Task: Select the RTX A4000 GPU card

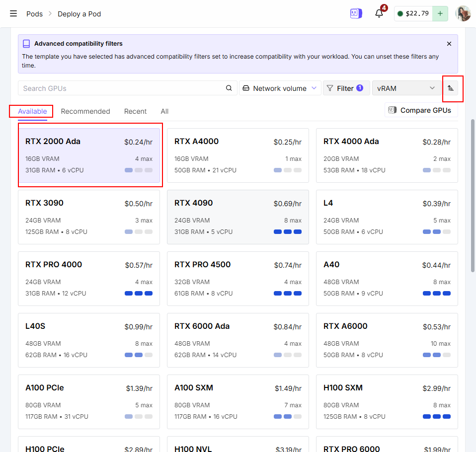Action: [238, 155]
